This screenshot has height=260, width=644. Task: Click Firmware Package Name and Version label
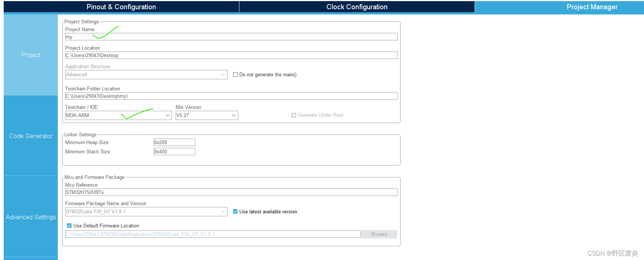tap(106, 203)
